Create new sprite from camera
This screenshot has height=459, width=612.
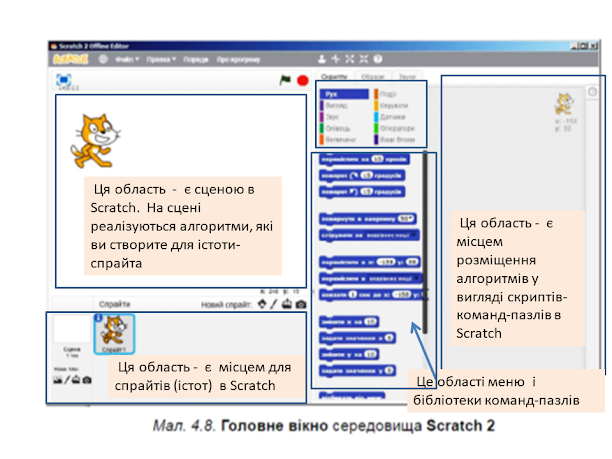click(301, 304)
